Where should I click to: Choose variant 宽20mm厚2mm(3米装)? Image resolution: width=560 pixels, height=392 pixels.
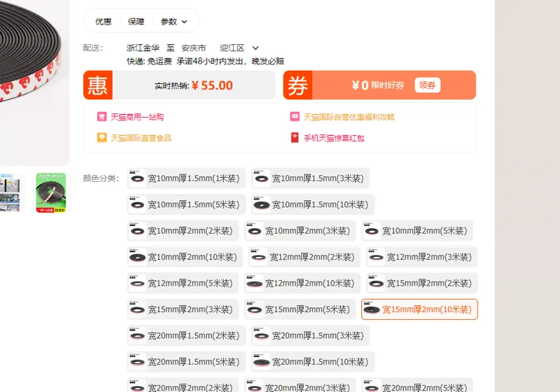(x=300, y=385)
